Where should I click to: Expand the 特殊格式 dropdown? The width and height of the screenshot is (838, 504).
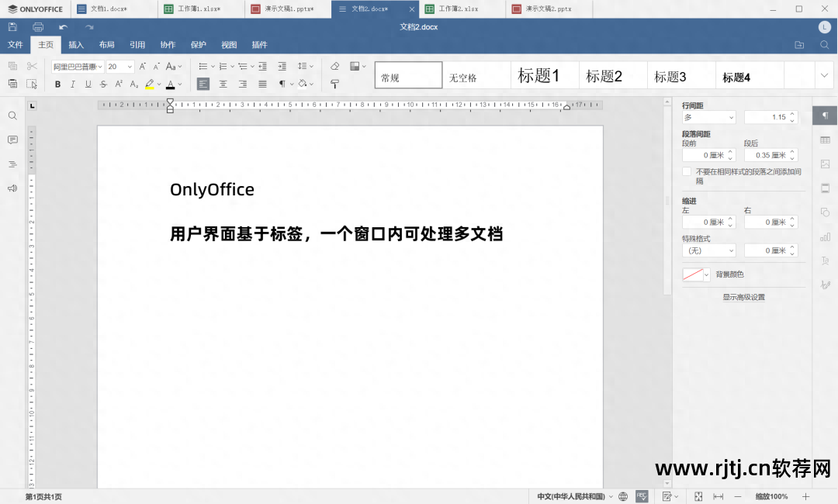tap(708, 250)
